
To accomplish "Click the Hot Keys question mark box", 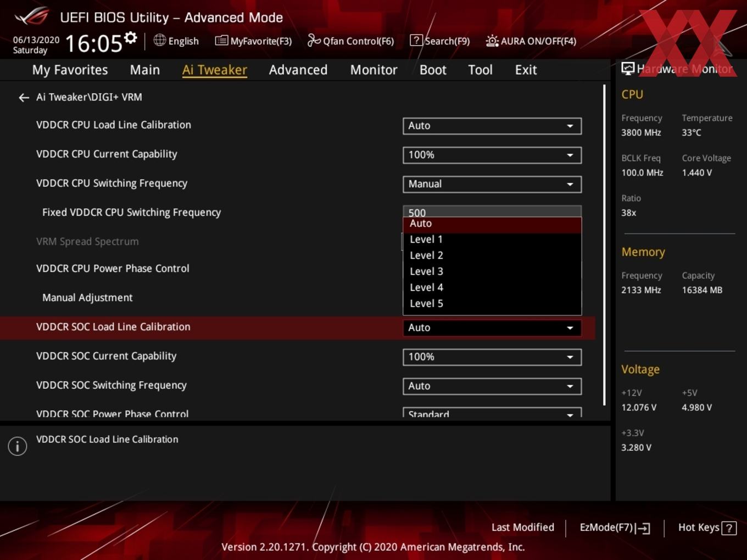I will click(729, 528).
